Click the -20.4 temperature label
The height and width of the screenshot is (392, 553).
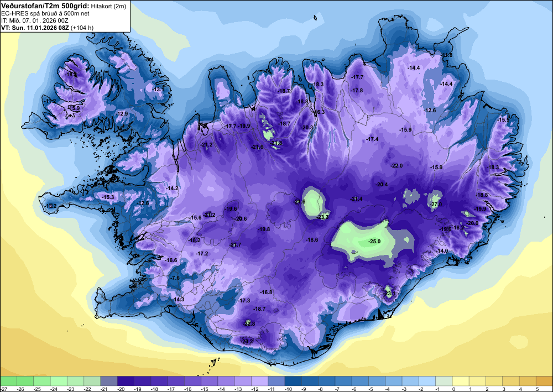382,184
